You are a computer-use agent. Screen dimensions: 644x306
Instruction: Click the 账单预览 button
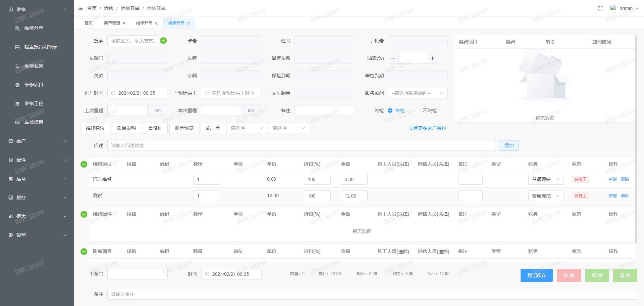[184, 128]
